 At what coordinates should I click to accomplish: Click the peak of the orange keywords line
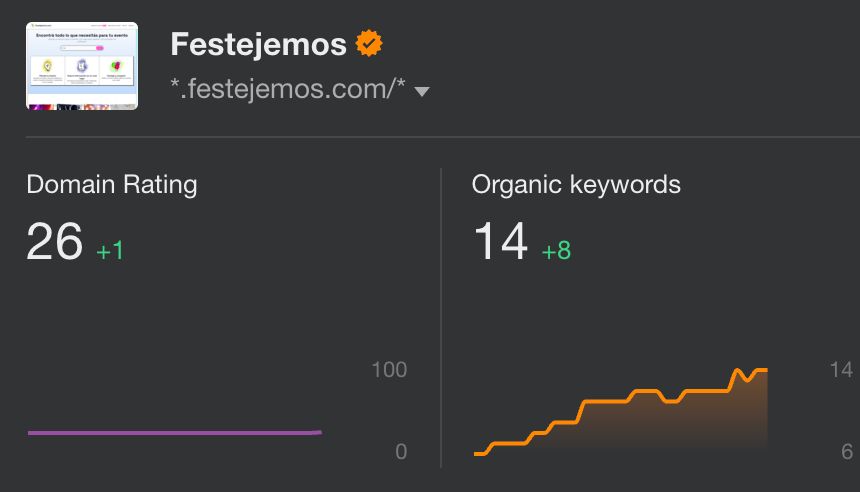[x=737, y=371]
